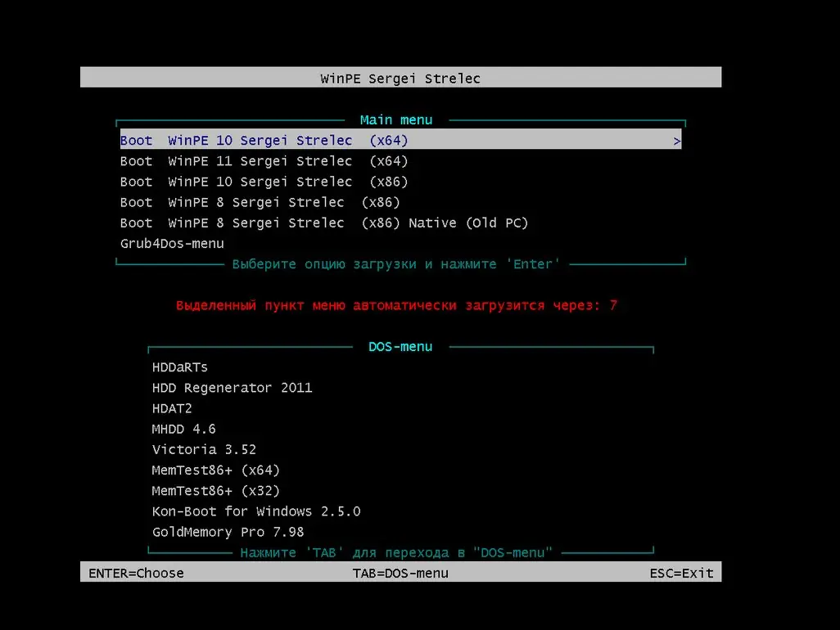
Task: Click the WinPE Sergei Strelec title bar
Action: coord(400,78)
